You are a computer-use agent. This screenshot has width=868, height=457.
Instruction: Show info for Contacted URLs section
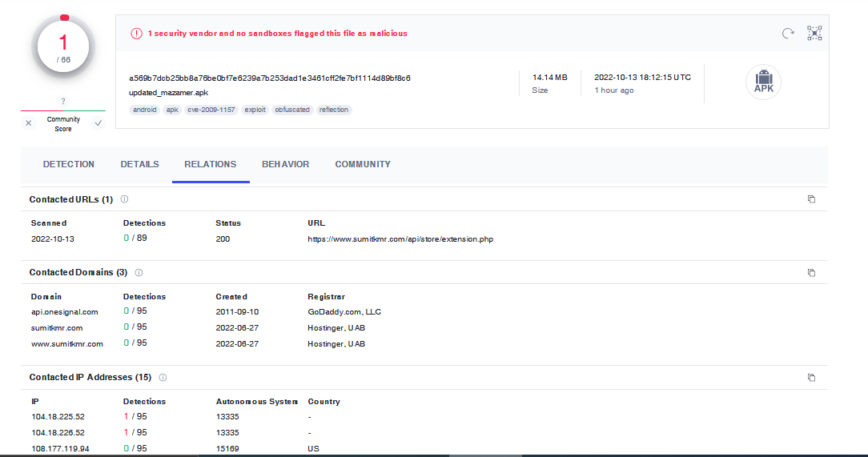click(124, 199)
